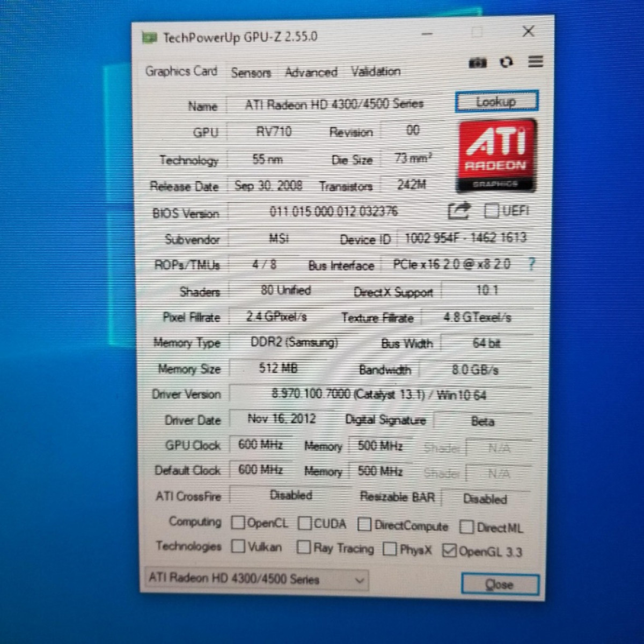This screenshot has height=644, width=644.
Task: Click the Default Clock 600 MHz value
Action: pos(261,470)
